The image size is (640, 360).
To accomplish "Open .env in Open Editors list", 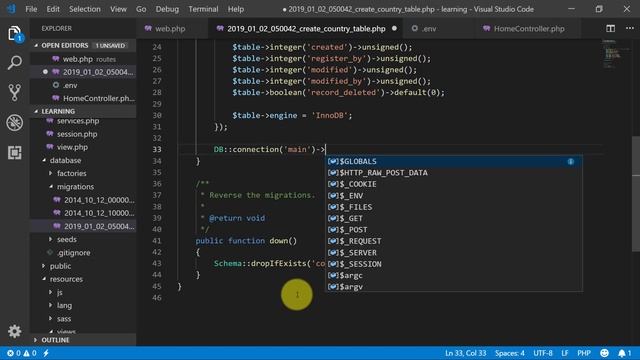I will [83, 85].
